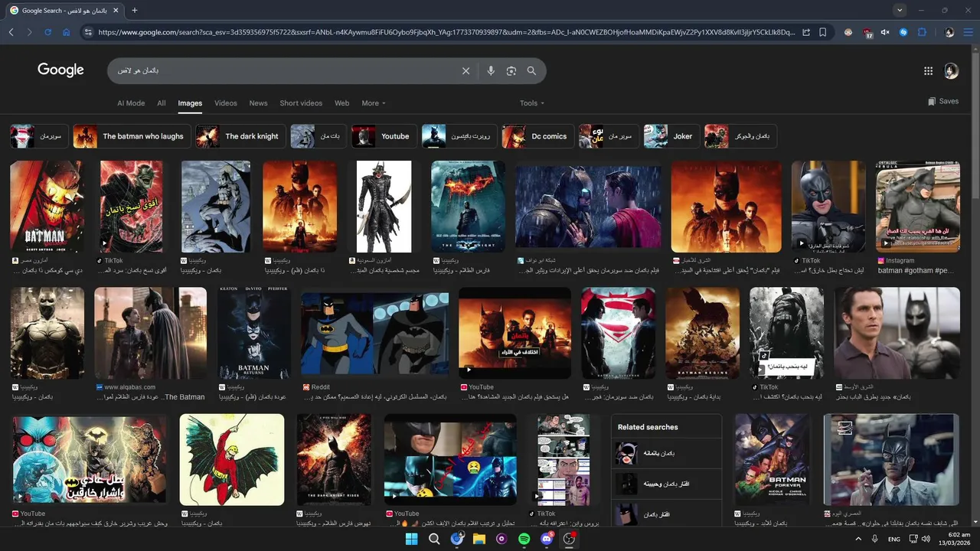View site information icon in address bar
This screenshot has height=551, width=980.
[x=87, y=32]
